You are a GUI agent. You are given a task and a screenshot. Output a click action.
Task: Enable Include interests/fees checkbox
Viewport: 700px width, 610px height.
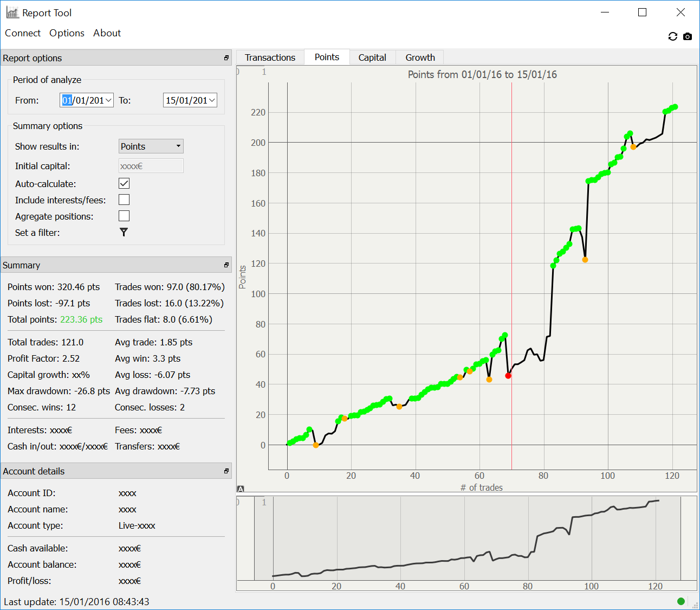(124, 200)
